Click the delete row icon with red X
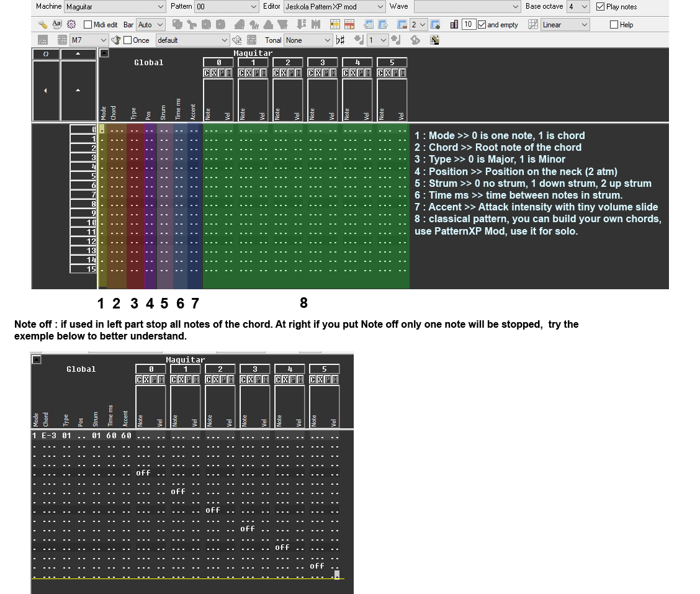 [349, 25]
